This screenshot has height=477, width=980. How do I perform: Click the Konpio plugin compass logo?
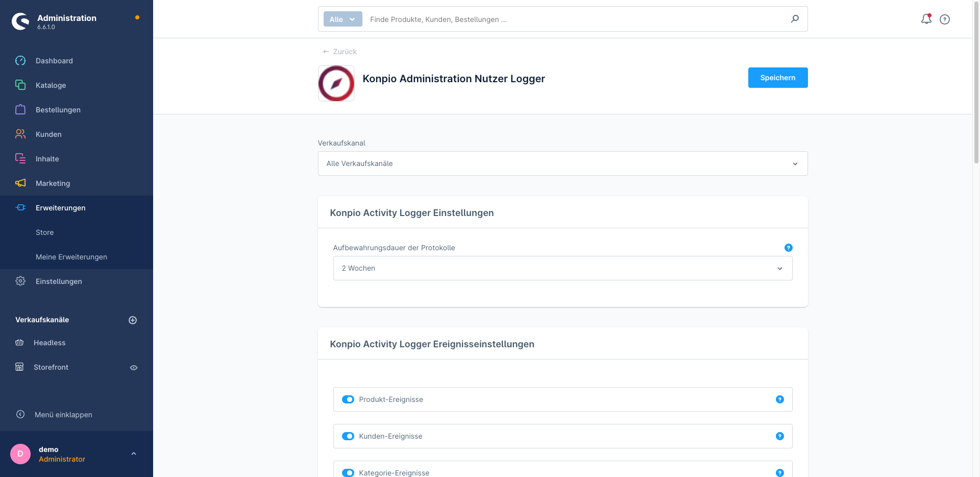click(336, 83)
